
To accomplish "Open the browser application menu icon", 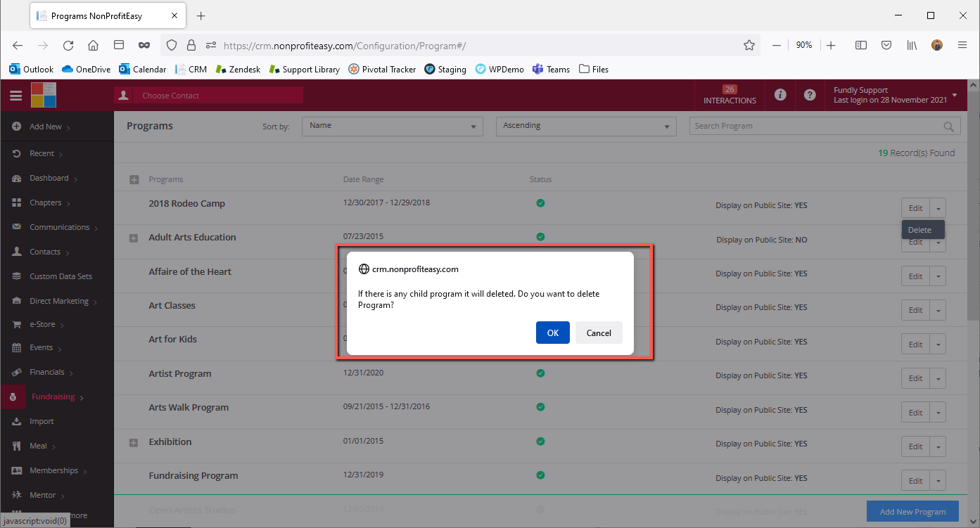I will (962, 45).
